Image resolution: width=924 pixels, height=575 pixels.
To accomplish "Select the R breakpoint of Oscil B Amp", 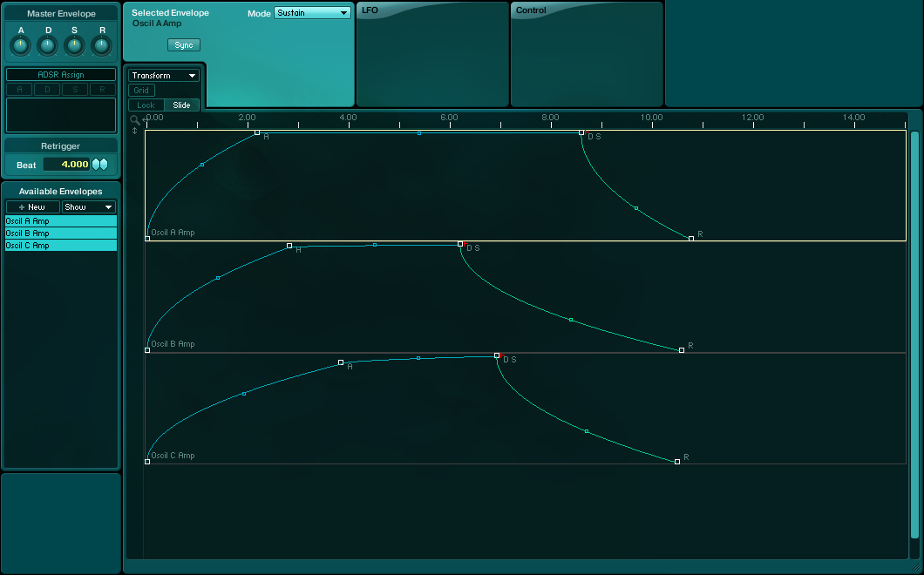I will [x=682, y=350].
